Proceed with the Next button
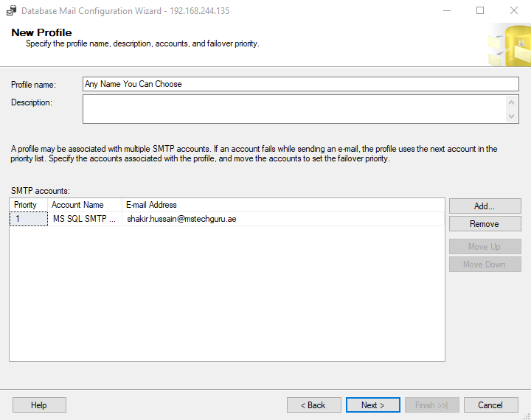The width and height of the screenshot is (531, 420). [373, 405]
